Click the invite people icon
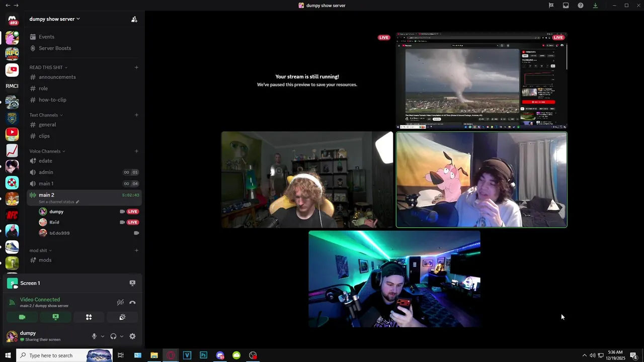 134,19
